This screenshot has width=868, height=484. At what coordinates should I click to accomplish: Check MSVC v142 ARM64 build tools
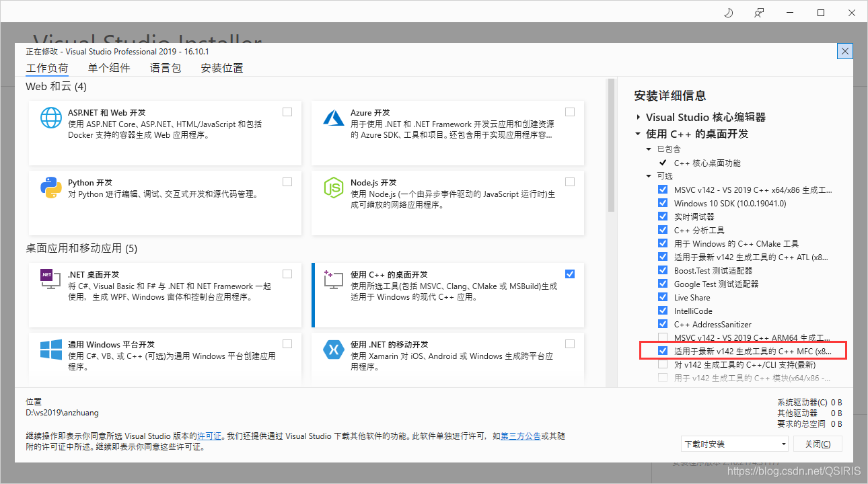click(663, 337)
